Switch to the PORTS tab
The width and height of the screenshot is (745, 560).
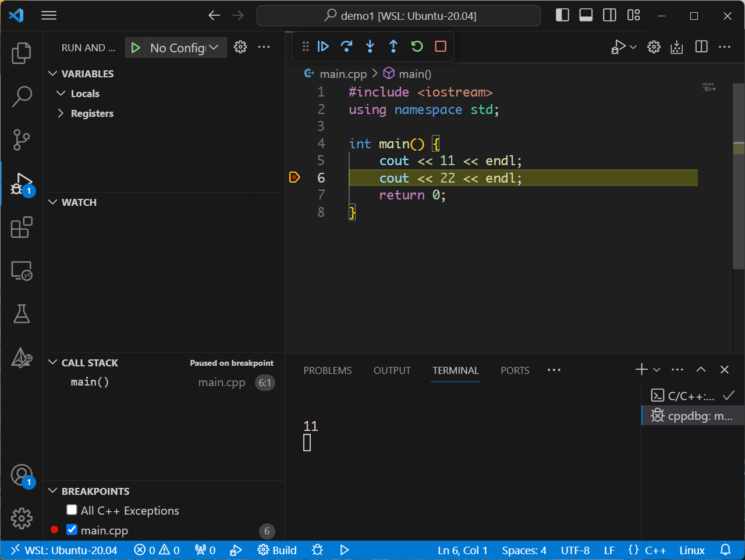515,370
